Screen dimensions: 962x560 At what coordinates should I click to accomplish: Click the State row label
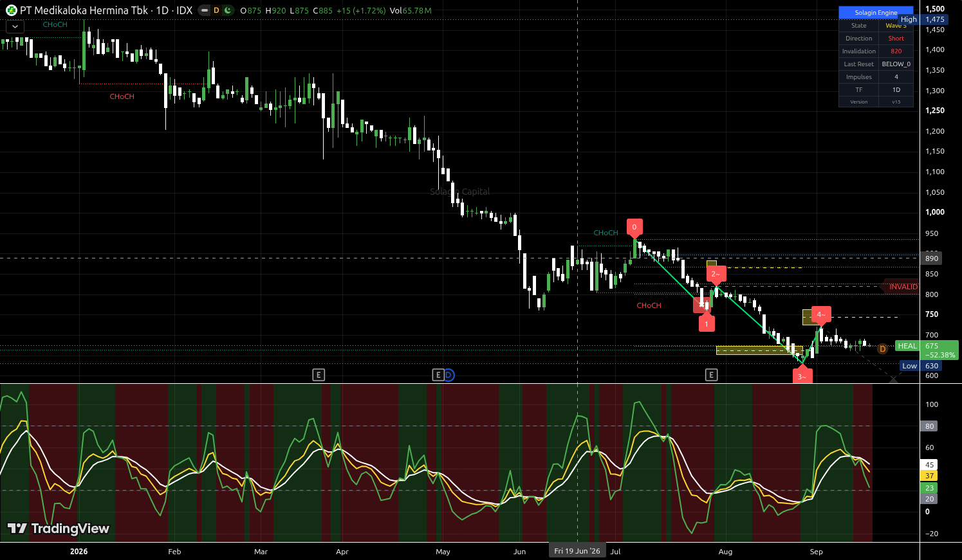pyautogui.click(x=859, y=26)
